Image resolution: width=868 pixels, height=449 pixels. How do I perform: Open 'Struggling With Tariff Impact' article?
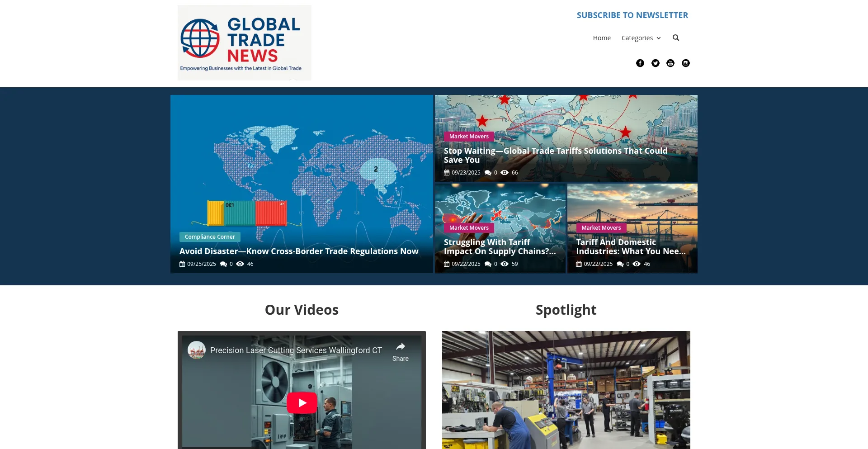click(500, 247)
